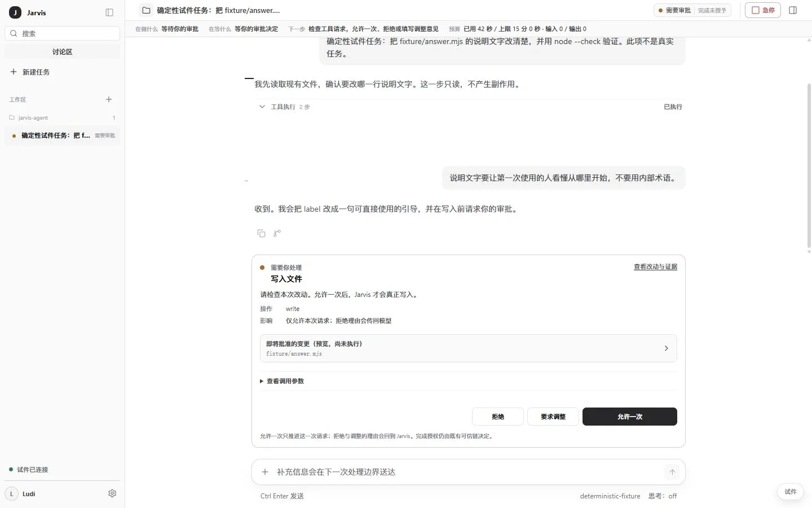812x508 pixels.
Task: Click the 等待你的审批 status text
Action: (180, 29)
